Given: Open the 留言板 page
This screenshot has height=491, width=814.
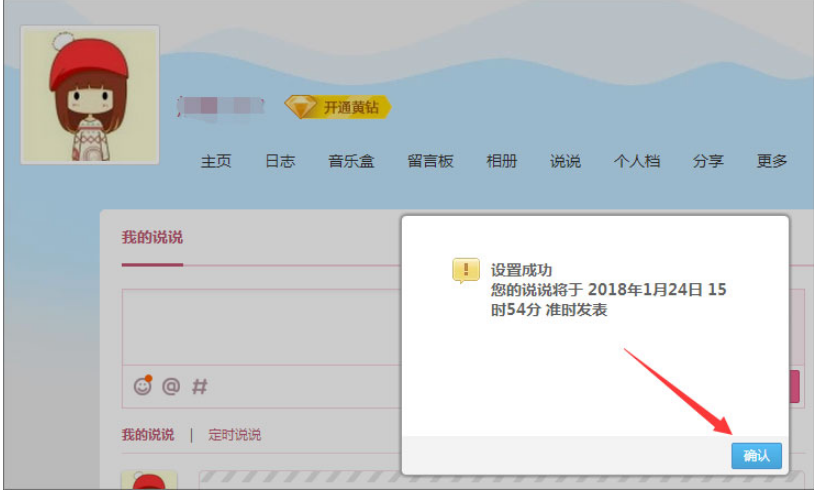Looking at the screenshot, I should point(430,161).
